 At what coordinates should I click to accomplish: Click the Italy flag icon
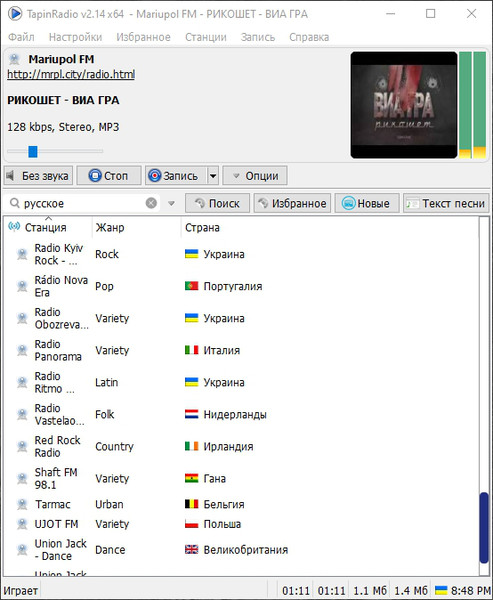tap(191, 350)
